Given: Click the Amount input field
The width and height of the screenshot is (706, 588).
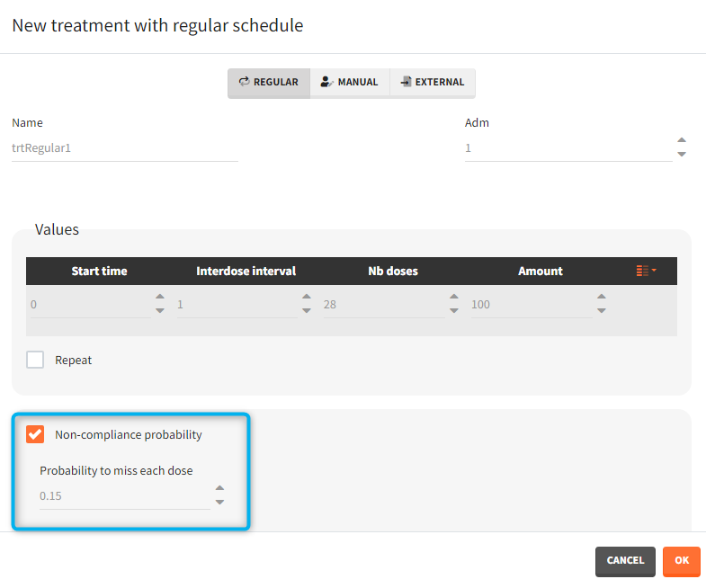Looking at the screenshot, I should tap(531, 305).
